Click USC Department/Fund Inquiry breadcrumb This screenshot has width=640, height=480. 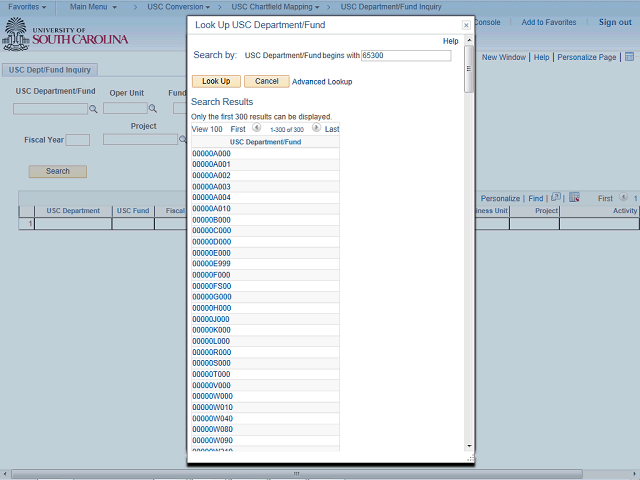coord(391,7)
